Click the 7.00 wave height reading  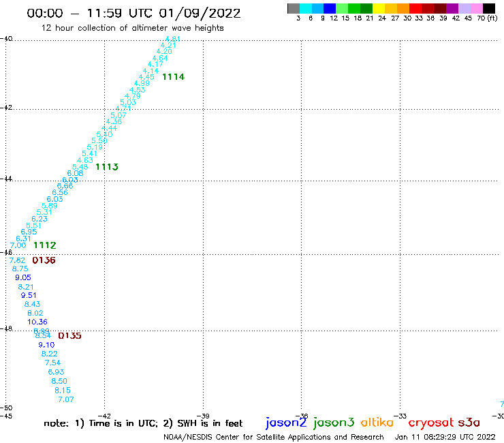(x=18, y=245)
